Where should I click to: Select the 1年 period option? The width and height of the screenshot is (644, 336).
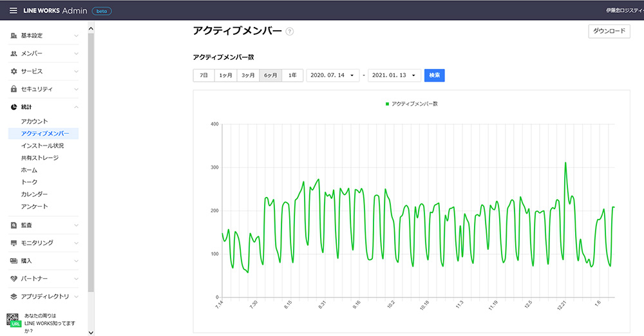(292, 75)
